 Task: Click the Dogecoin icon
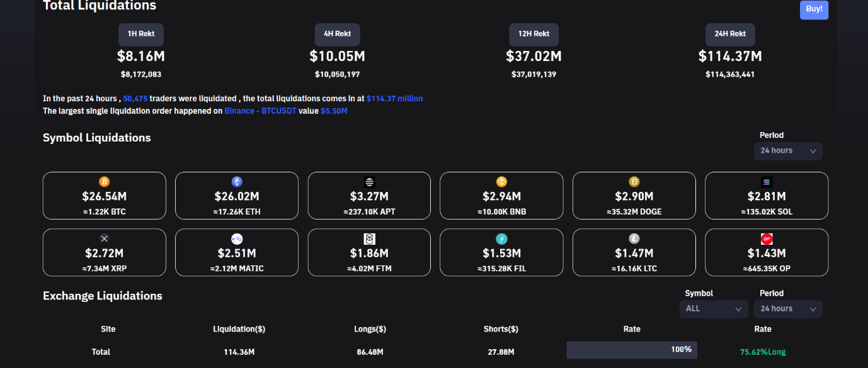point(634,182)
